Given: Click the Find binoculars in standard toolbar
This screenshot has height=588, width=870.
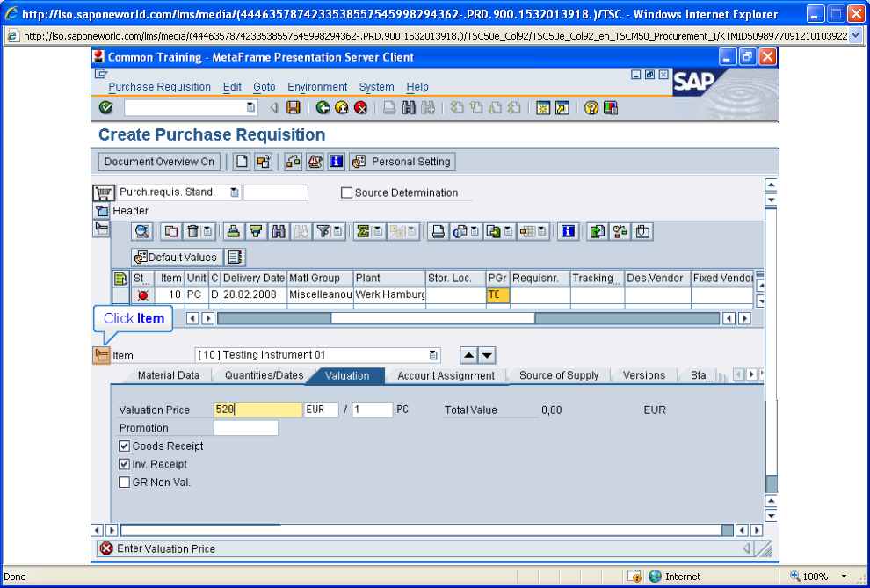Looking at the screenshot, I should coord(409,107).
